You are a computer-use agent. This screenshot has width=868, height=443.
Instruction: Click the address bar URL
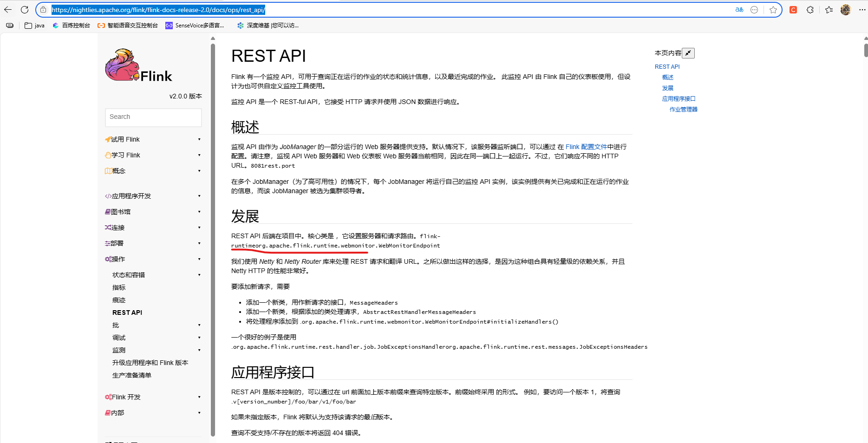point(158,10)
